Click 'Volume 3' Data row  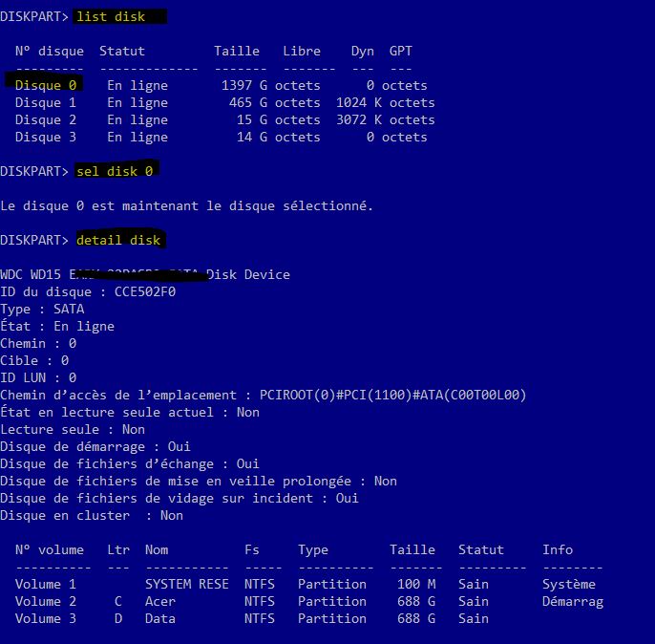tap(252, 618)
